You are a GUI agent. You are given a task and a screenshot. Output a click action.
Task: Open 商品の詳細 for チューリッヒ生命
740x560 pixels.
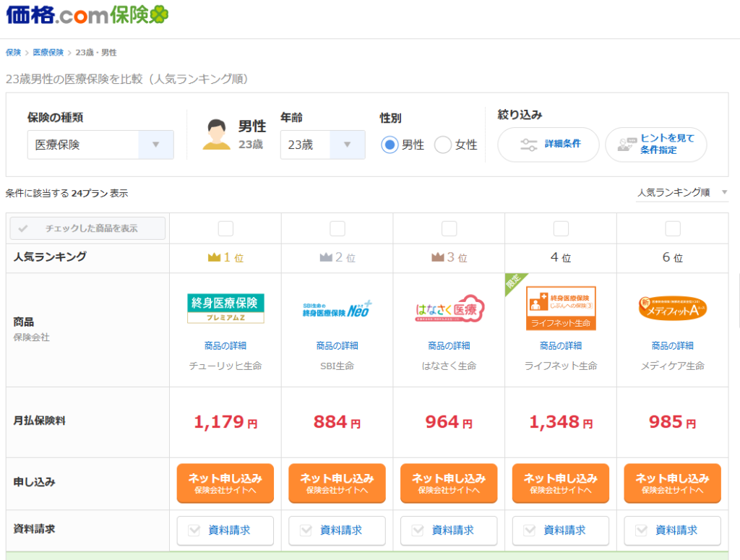coord(225,346)
